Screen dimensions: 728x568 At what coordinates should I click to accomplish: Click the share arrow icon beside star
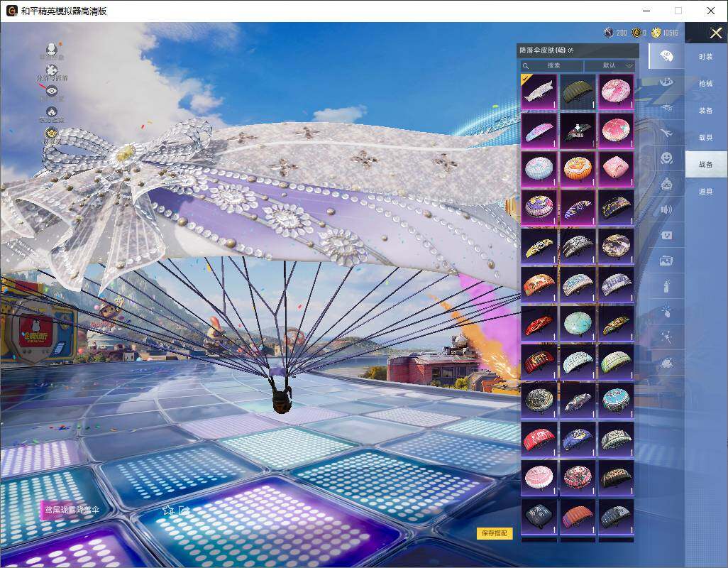pos(184,510)
